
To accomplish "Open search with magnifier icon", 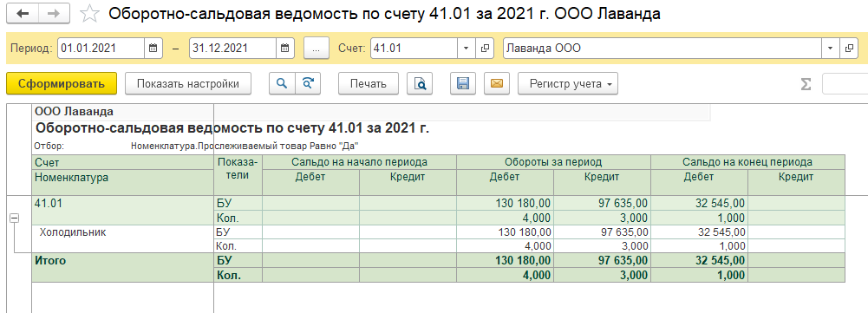I will [283, 83].
